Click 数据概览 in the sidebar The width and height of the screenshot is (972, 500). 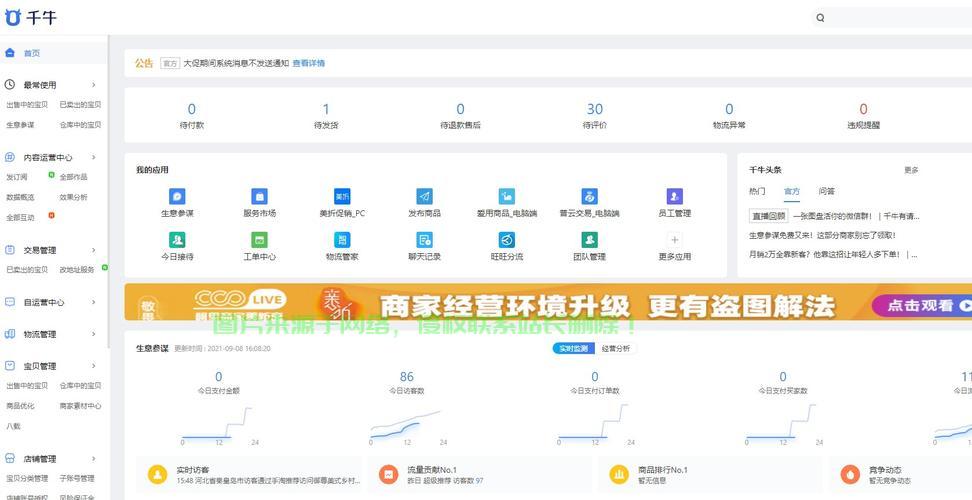point(20,197)
